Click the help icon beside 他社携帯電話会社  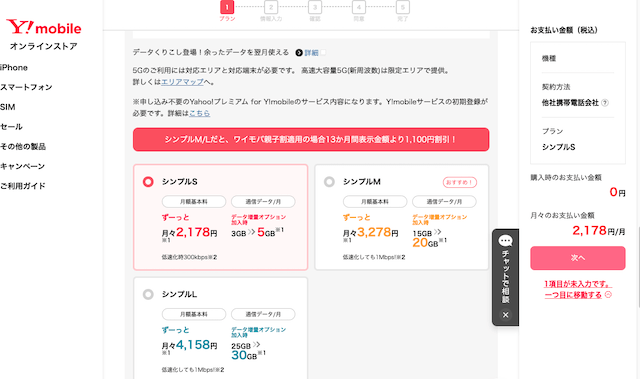click(x=605, y=103)
